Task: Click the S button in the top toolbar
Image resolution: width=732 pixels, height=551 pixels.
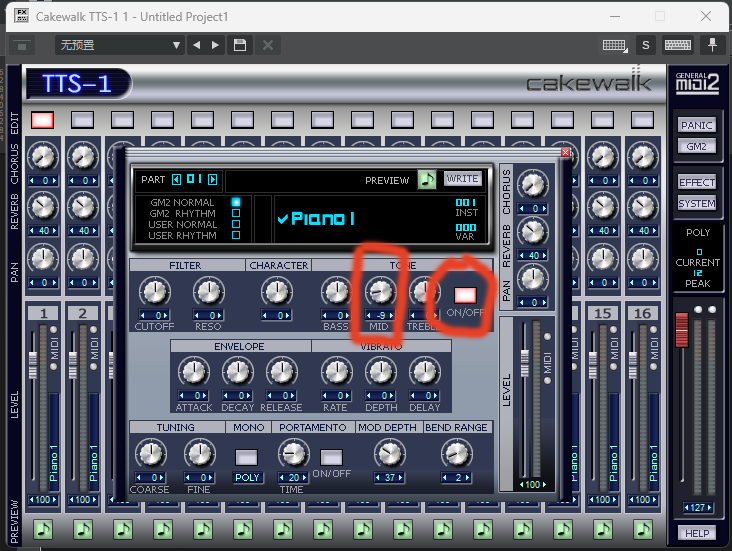Action: [645, 45]
